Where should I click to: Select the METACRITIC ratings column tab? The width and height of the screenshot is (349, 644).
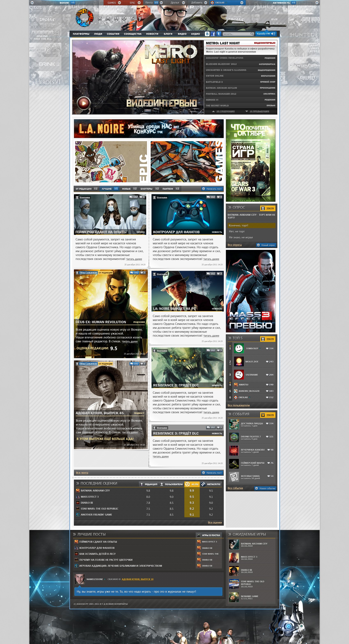coord(211,484)
